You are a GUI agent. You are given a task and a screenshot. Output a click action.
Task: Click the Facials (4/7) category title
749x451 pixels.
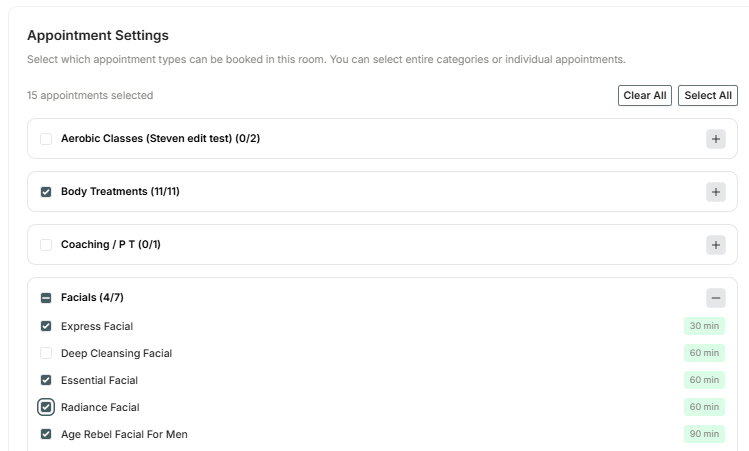tap(92, 298)
